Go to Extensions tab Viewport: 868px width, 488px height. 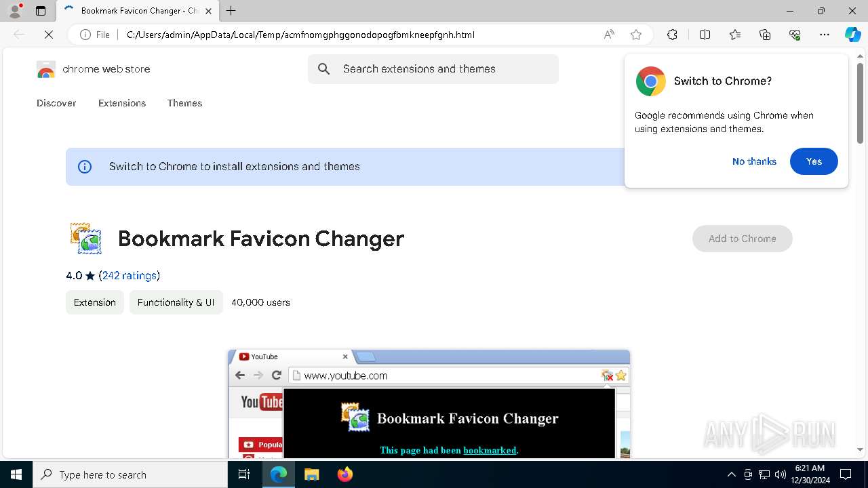tap(122, 103)
